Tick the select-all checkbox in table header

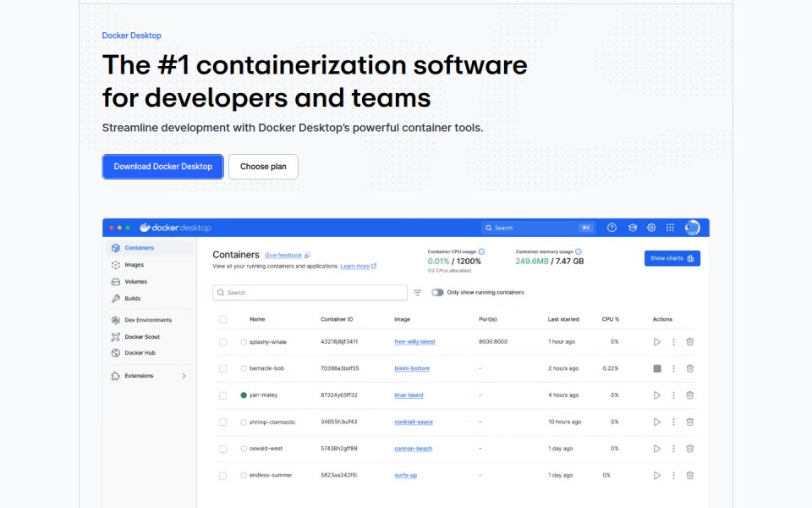point(222,319)
